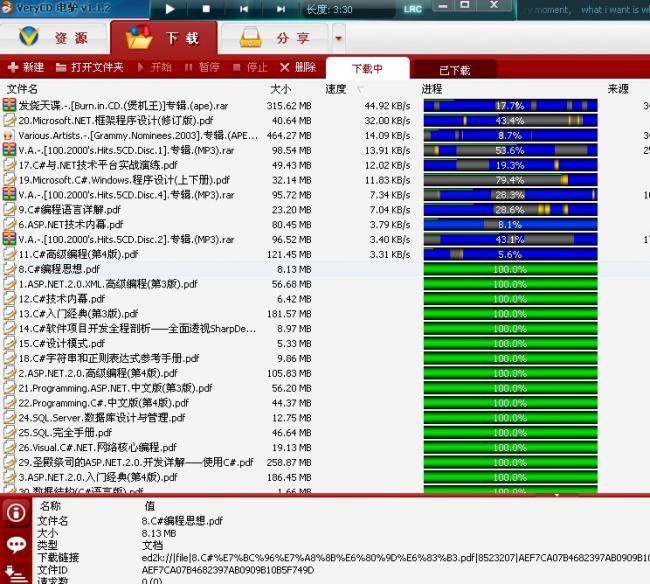Skip to the previous track
This screenshot has width=650, height=584.
point(244,9)
